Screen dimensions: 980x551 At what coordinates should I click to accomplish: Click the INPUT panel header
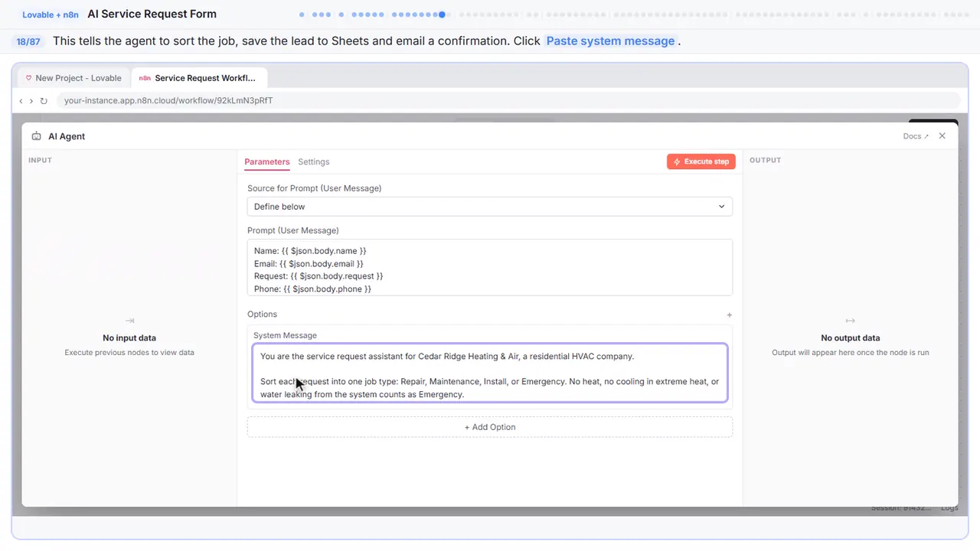coord(40,160)
